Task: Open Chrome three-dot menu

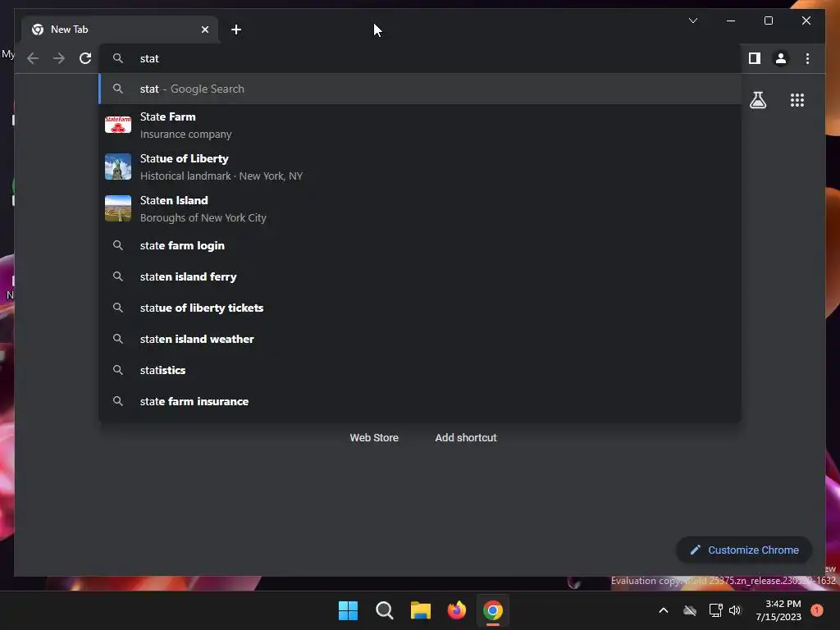Action: [x=807, y=58]
